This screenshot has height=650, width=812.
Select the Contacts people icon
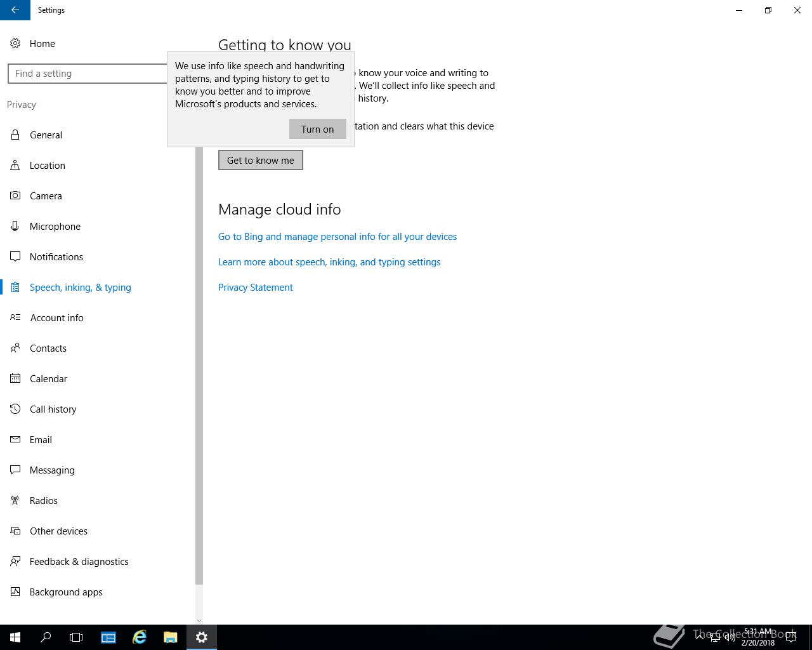coord(15,348)
